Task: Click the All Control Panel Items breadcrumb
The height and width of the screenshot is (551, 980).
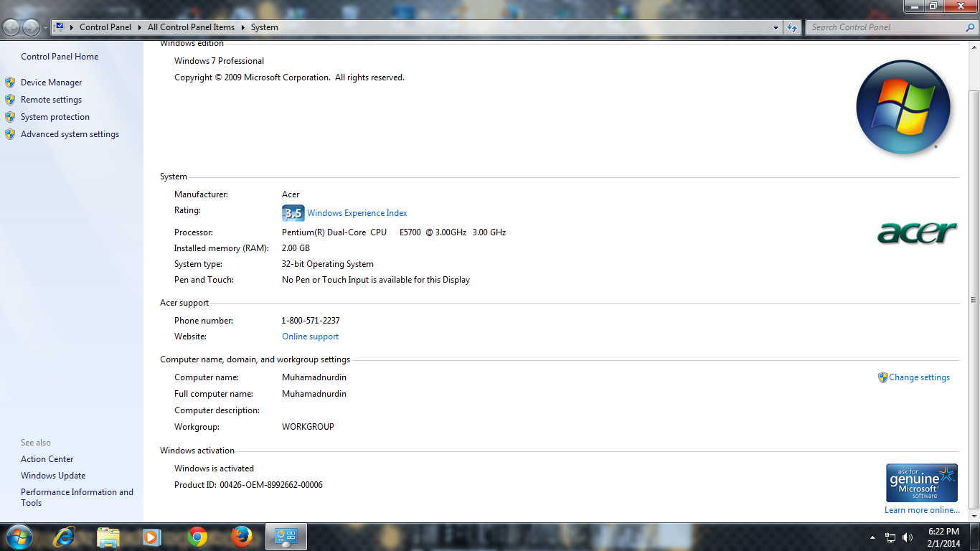Action: tap(191, 27)
